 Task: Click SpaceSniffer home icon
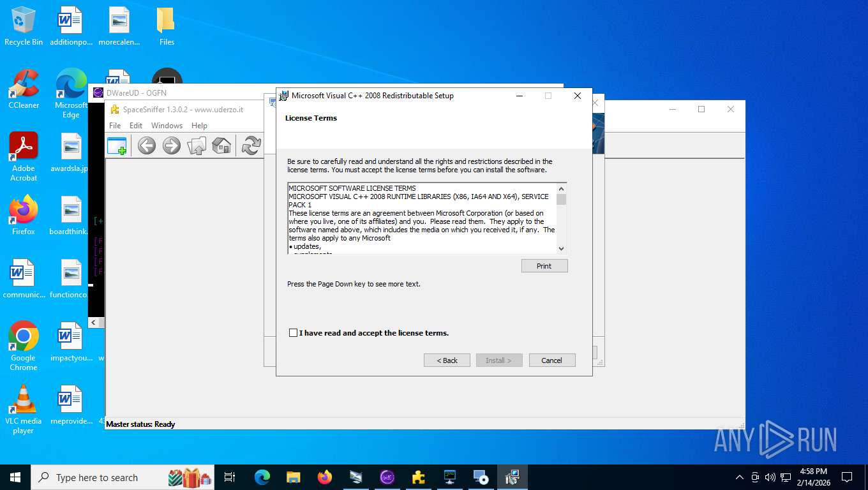coord(221,145)
